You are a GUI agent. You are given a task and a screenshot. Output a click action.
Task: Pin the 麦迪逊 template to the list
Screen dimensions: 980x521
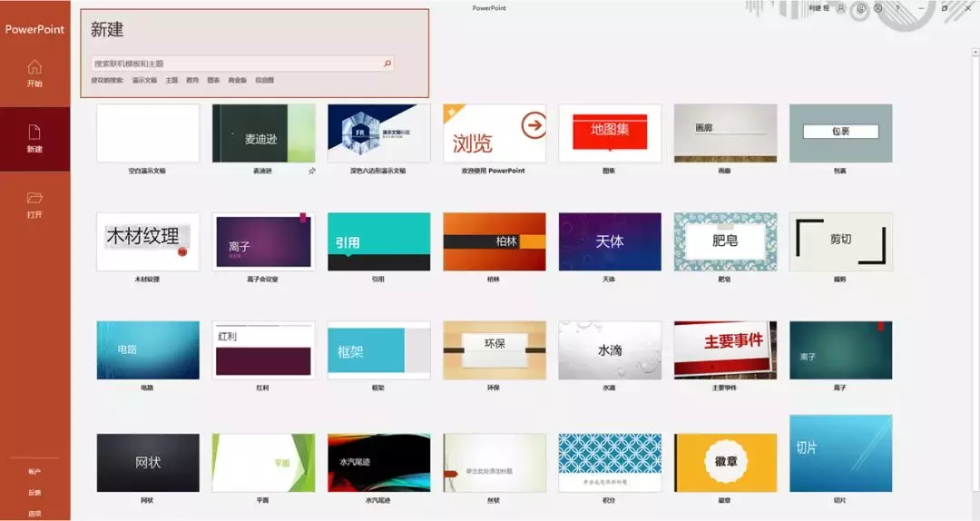pos(312,171)
